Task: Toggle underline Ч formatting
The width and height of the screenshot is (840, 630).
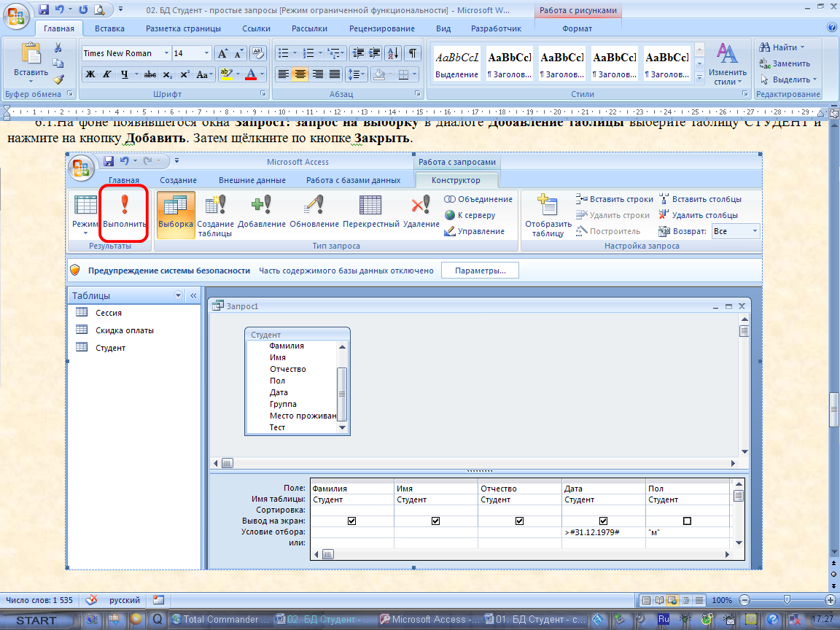Action: point(124,74)
